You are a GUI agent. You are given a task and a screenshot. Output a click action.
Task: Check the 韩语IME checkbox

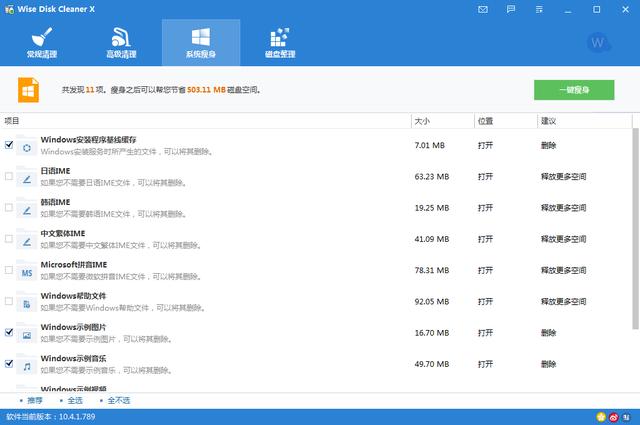9,207
